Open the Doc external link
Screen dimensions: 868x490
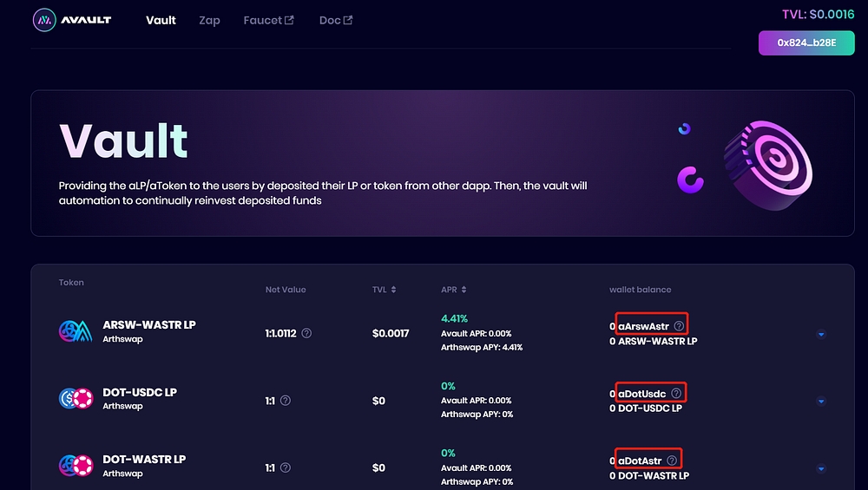point(335,20)
